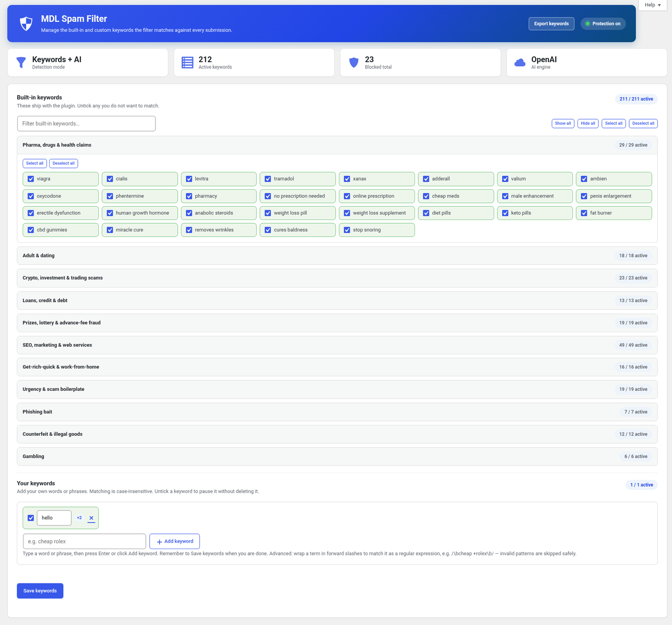
Task: Collapse the Pharma, drugs & health claims section
Action: (337, 145)
